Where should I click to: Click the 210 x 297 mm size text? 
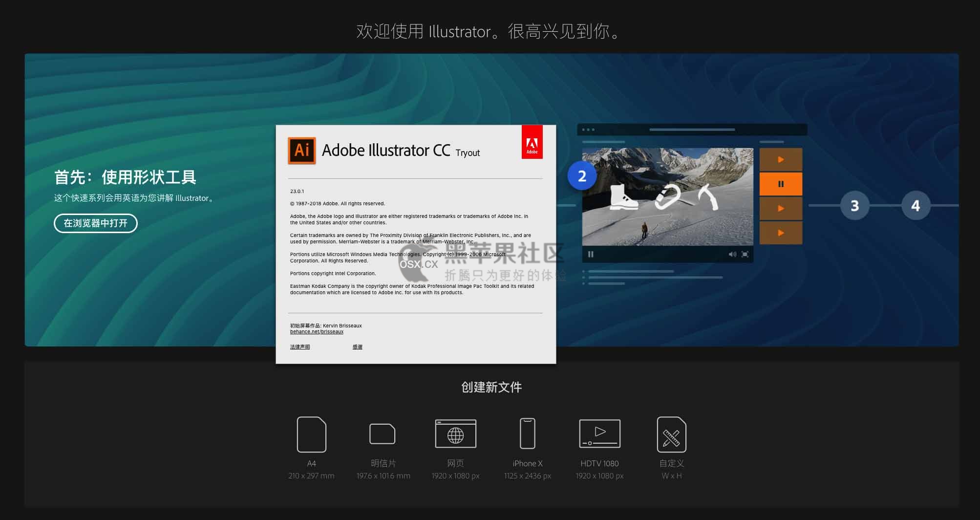pyautogui.click(x=311, y=476)
